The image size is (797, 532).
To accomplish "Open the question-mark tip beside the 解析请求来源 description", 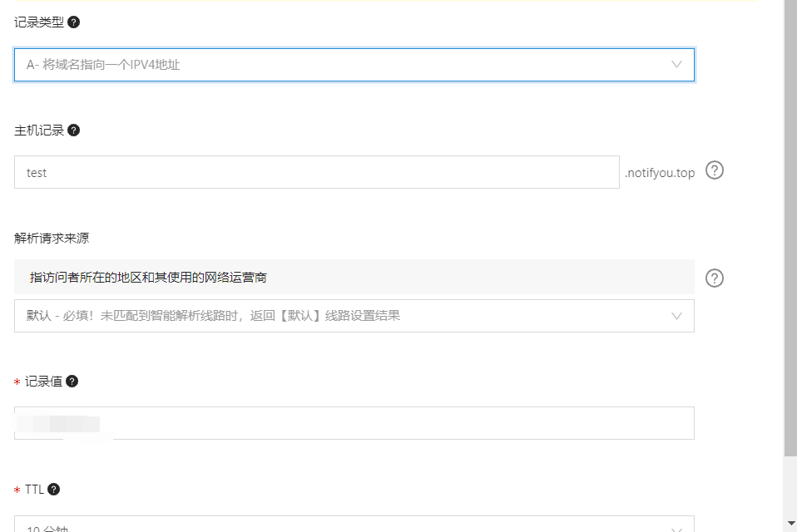I will click(x=714, y=278).
